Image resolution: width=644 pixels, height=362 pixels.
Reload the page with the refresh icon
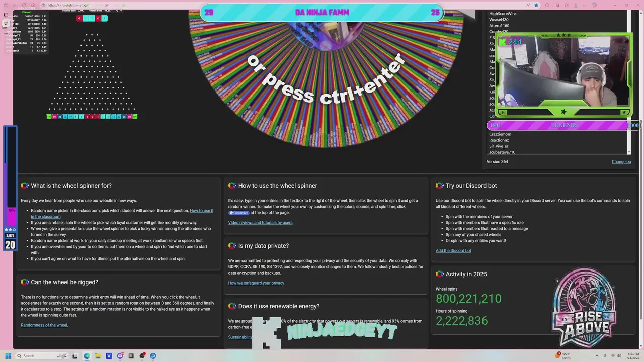click(24, 5)
